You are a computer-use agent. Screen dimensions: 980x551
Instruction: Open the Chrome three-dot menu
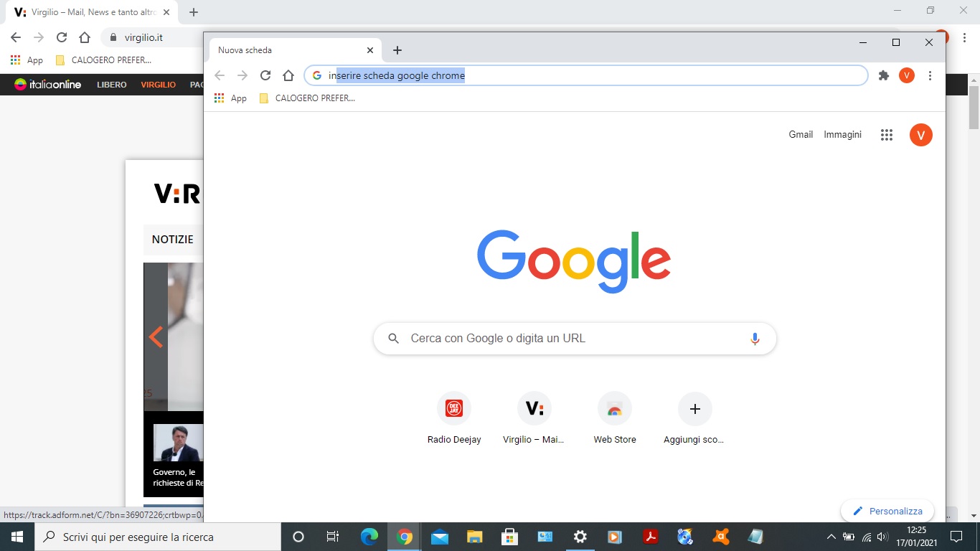coord(930,75)
